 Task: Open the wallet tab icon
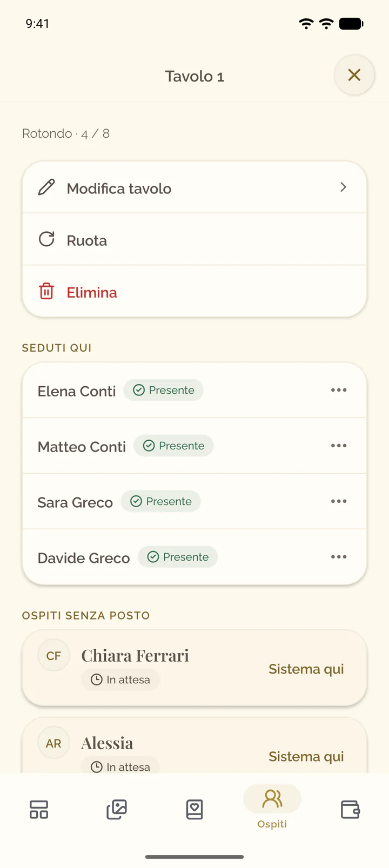click(350, 809)
